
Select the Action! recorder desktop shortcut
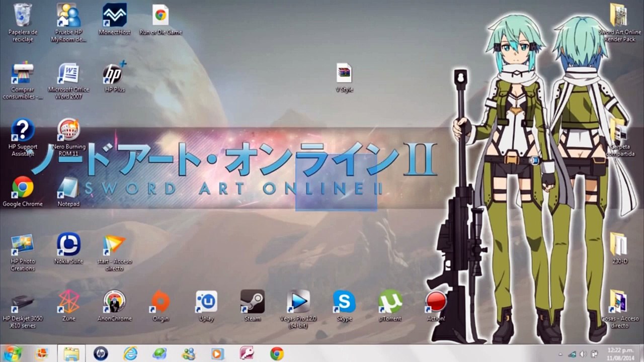pyautogui.click(x=436, y=306)
